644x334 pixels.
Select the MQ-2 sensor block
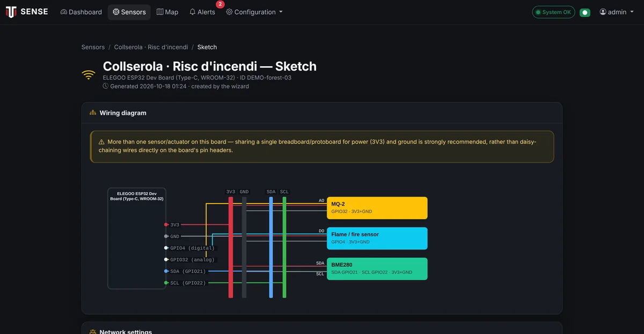tap(377, 208)
